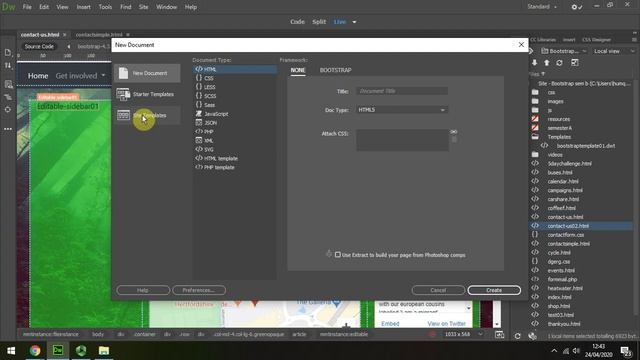Open the Live view dropdown arrow

click(354, 22)
